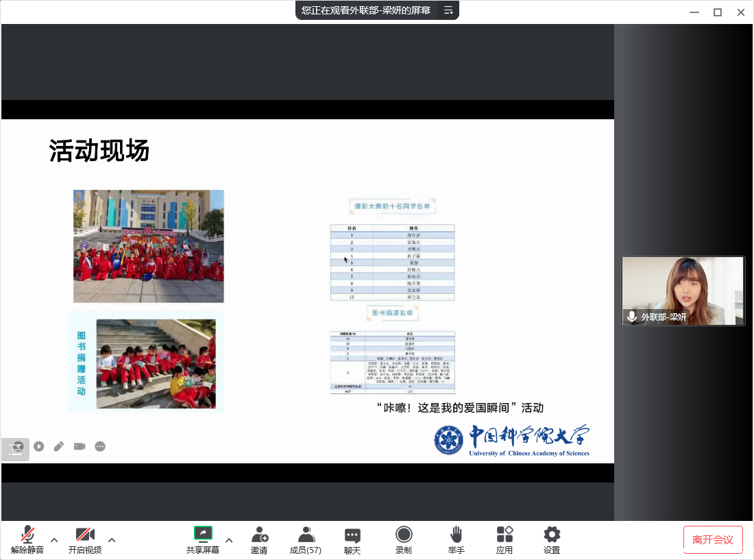
Task: Expand share options arrow beside 共享屏幕
Action: click(x=229, y=540)
